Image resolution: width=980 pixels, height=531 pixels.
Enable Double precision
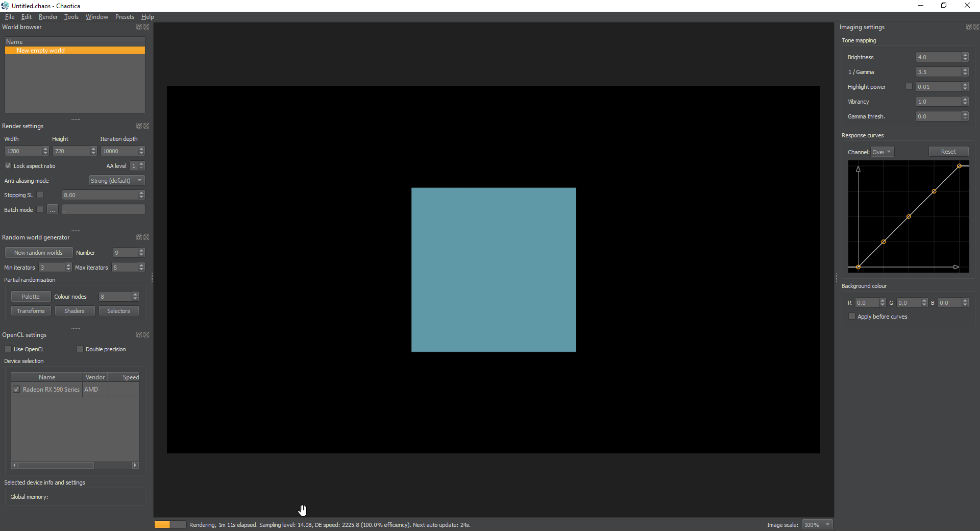click(80, 349)
